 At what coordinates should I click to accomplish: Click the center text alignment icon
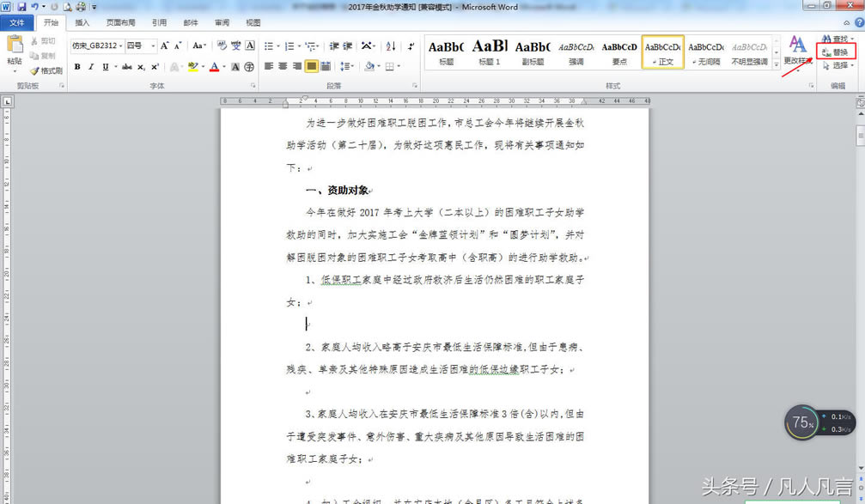point(283,66)
